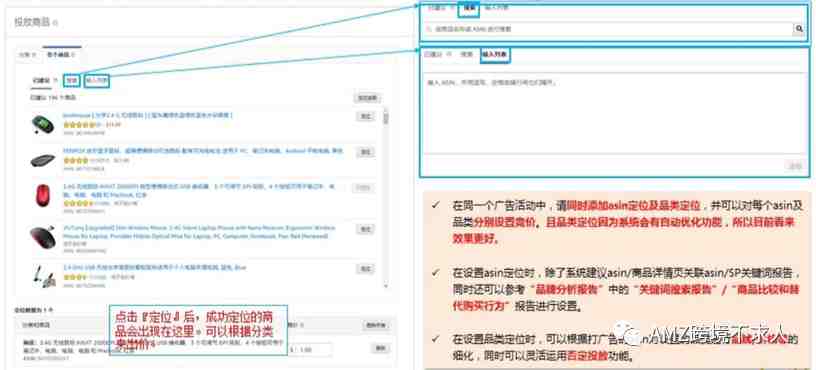Open the 输入列表 tab in lower right panel
The width and height of the screenshot is (816, 370).
[x=495, y=55]
